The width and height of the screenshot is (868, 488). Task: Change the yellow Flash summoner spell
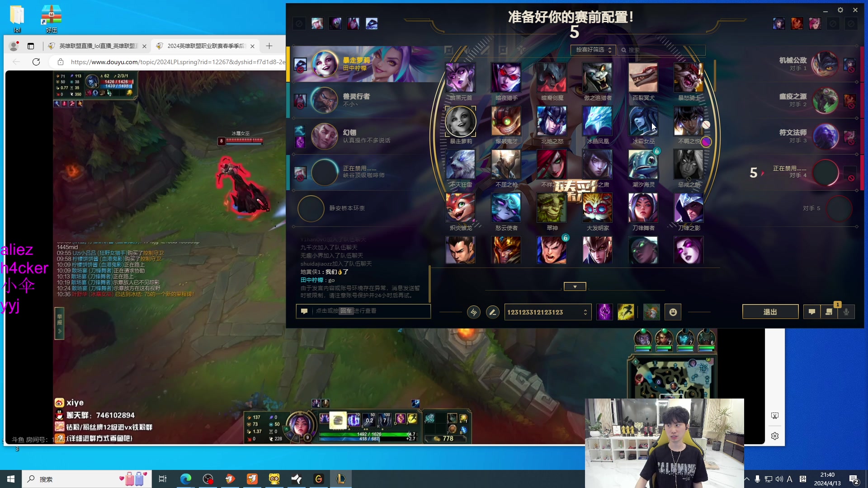[626, 312]
